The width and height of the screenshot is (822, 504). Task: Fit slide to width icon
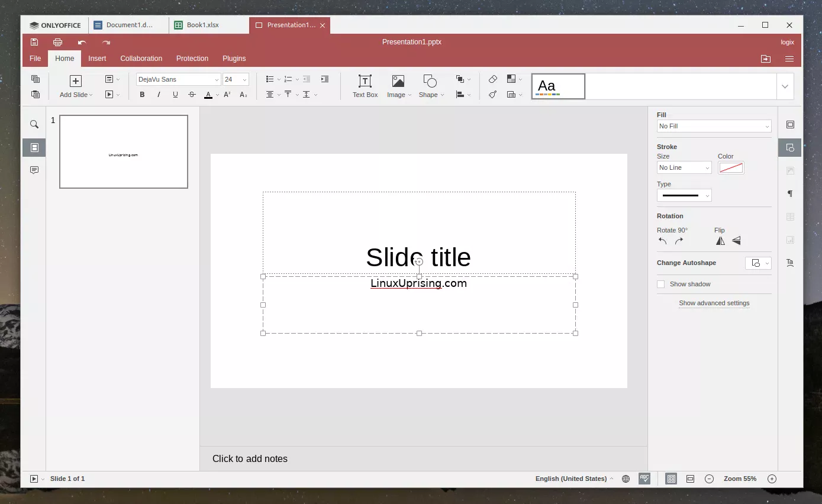690,479
